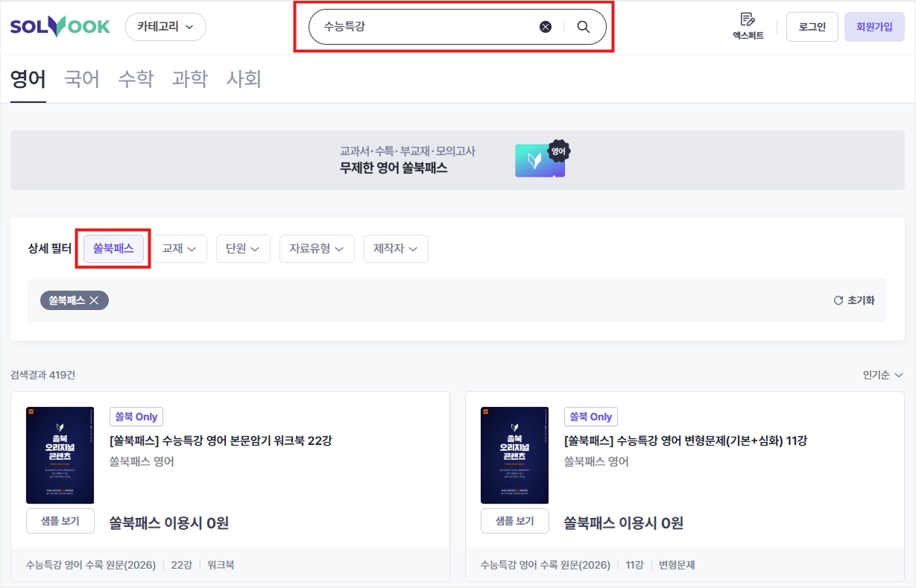Remove the 쏠북패스 filter chip via its X
The image size is (916, 588).
[x=94, y=300]
